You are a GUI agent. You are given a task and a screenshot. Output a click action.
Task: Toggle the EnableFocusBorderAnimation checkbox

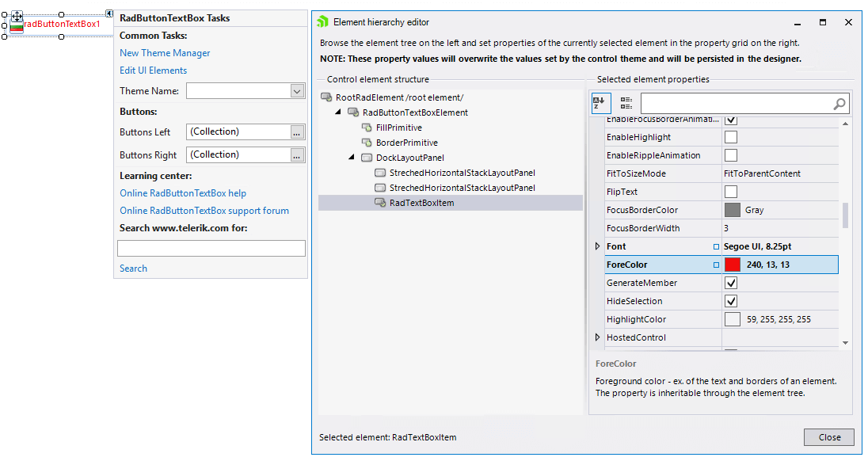[731, 120]
